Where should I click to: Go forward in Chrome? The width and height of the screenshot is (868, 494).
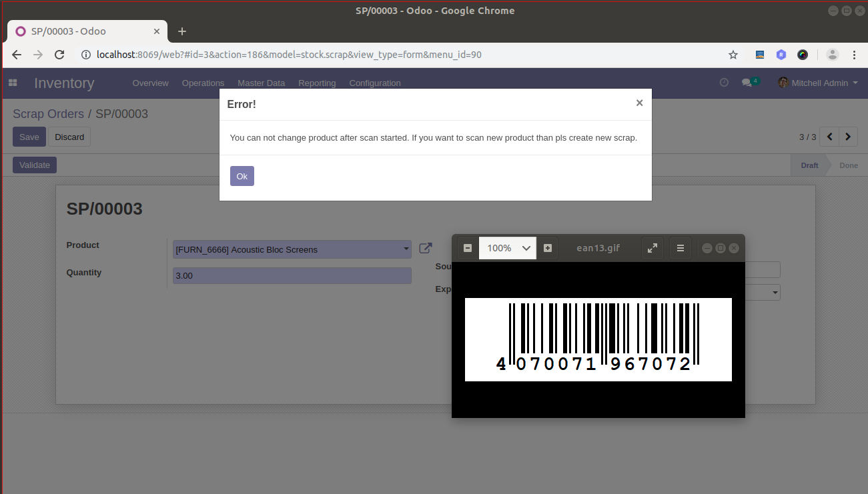coord(38,55)
